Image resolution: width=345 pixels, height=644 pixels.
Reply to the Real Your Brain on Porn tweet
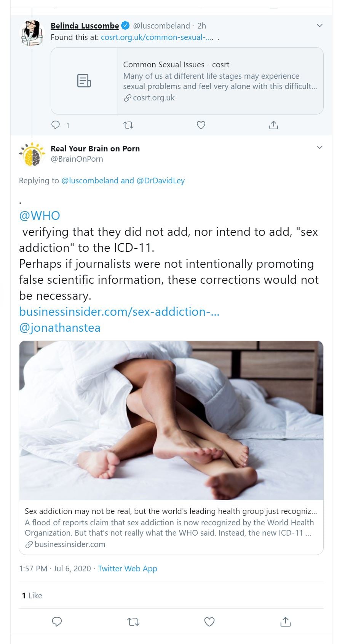click(57, 622)
